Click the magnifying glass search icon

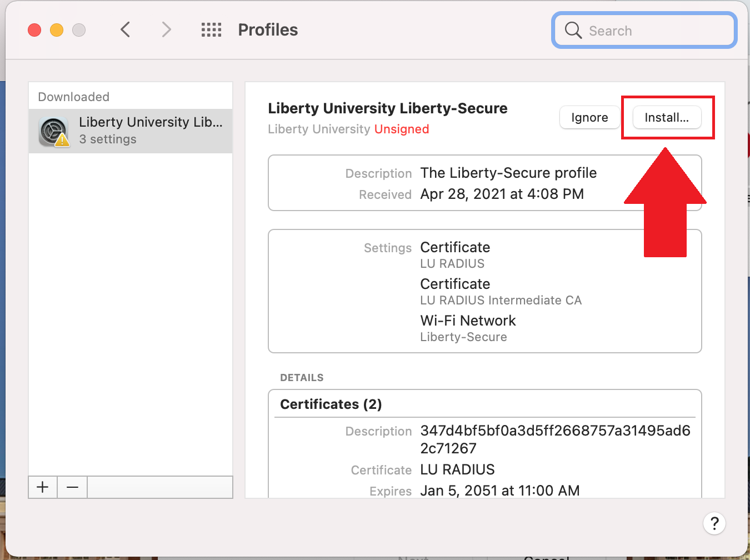(573, 30)
